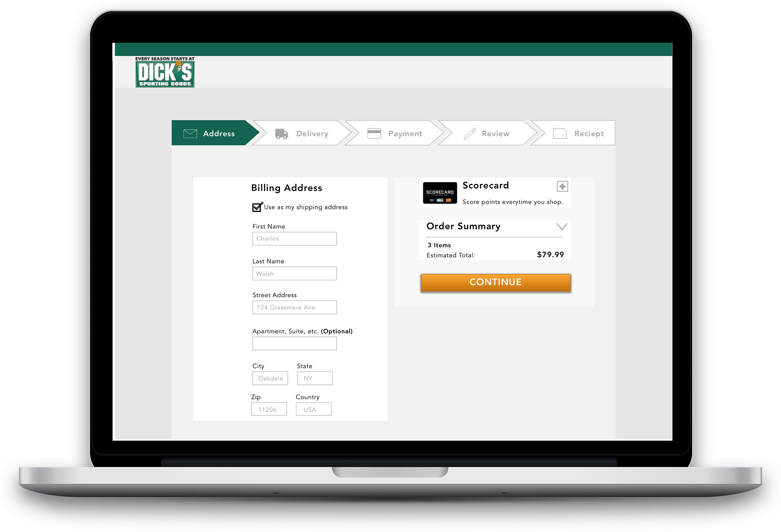Click the Delivery tab in checkout steps
The height and width of the screenshot is (532, 781).
303,133
